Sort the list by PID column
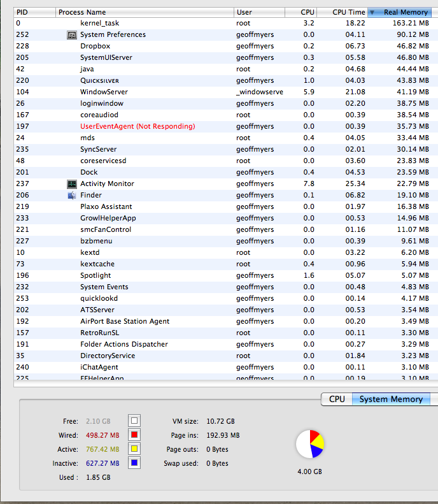 tap(34, 12)
